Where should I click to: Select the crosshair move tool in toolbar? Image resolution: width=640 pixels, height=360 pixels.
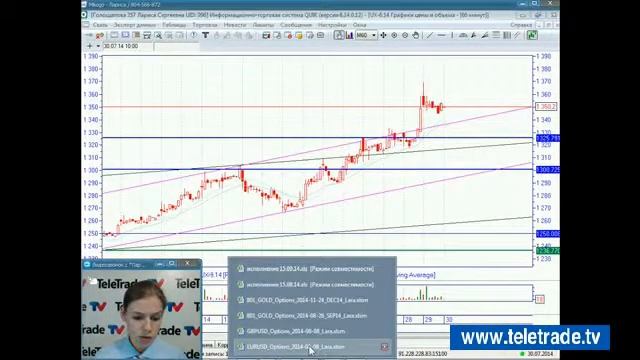point(383,36)
